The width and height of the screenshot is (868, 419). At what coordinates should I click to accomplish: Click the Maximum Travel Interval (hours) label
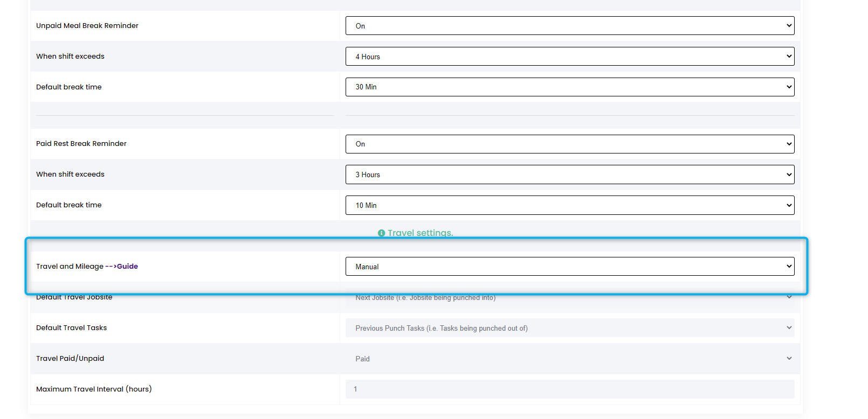pos(94,389)
